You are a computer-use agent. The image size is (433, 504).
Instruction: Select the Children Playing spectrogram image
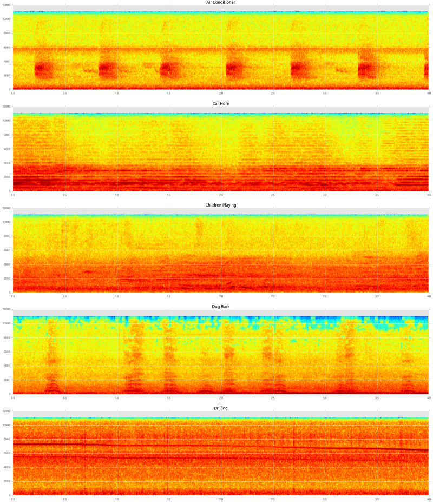220,253
